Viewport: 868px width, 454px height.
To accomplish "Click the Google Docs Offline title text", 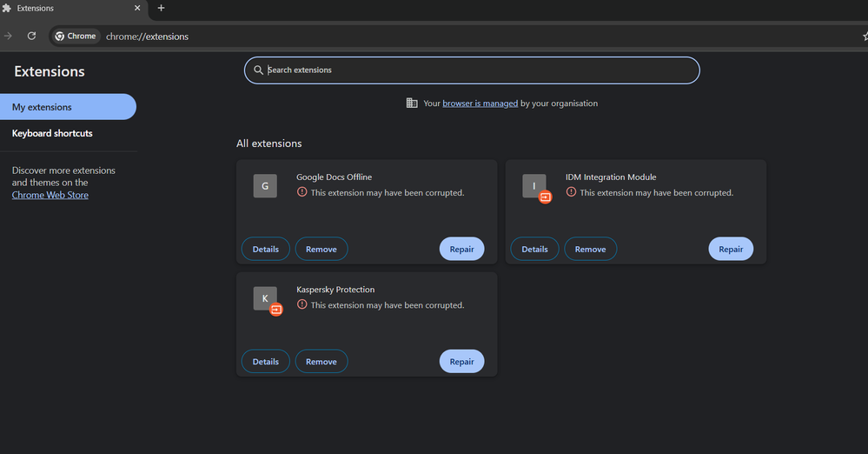I will 334,177.
